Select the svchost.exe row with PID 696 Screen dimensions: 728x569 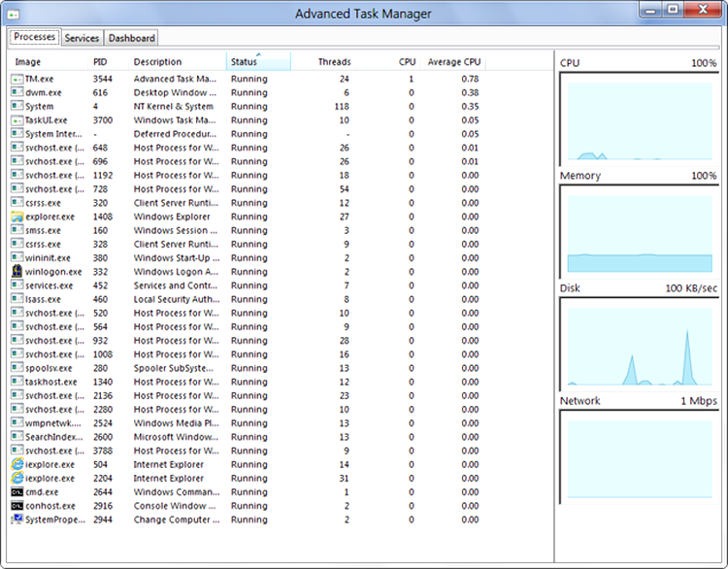coord(247,161)
